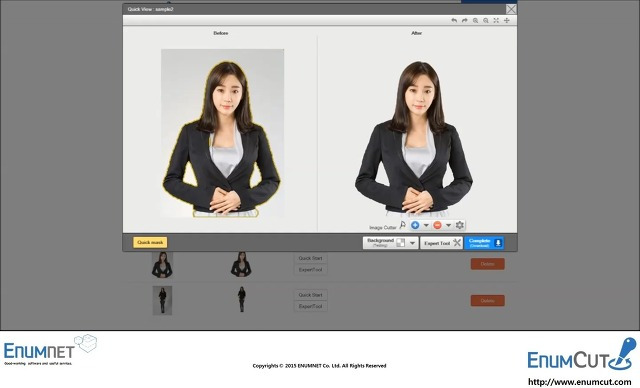Activate the four-way move pan icon
Image resolution: width=640 pixels, height=388 pixels.
(x=507, y=20)
